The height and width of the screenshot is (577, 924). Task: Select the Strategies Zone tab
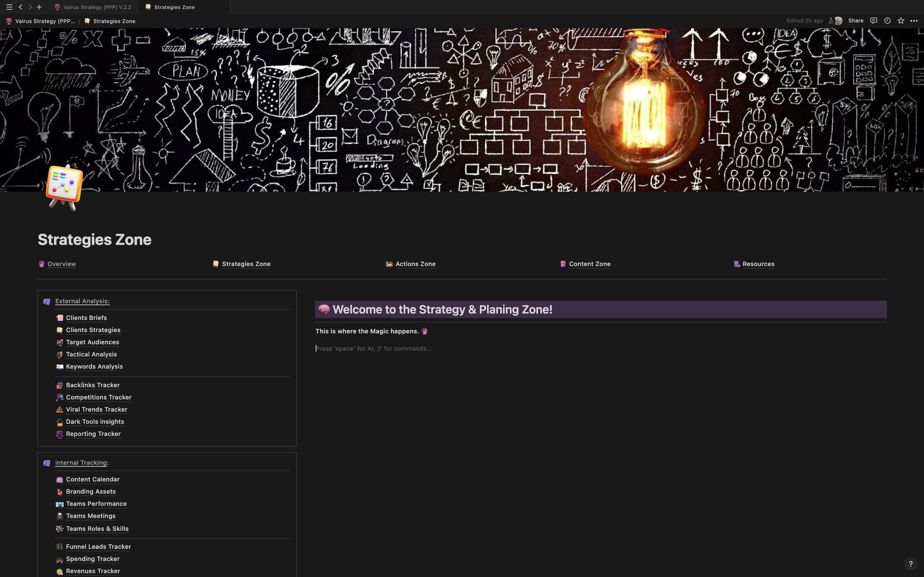pyautogui.click(x=174, y=7)
